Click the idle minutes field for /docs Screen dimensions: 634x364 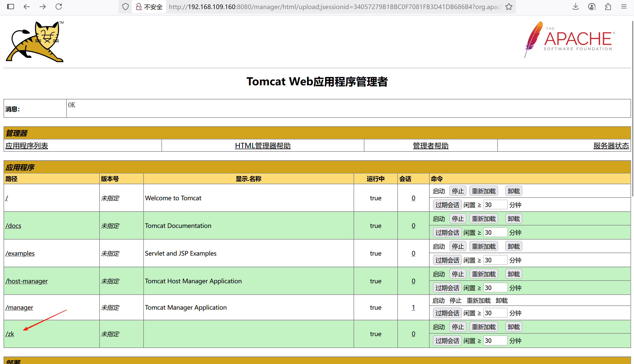495,232
